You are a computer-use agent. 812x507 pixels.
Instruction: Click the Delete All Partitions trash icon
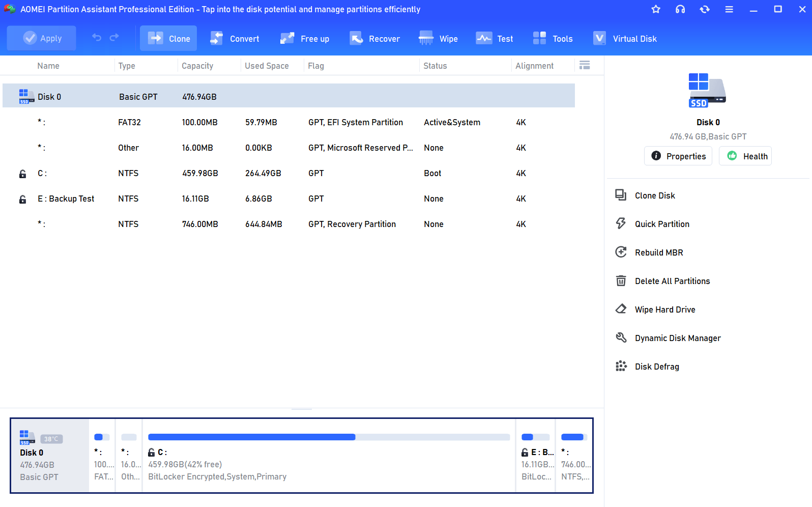point(621,281)
